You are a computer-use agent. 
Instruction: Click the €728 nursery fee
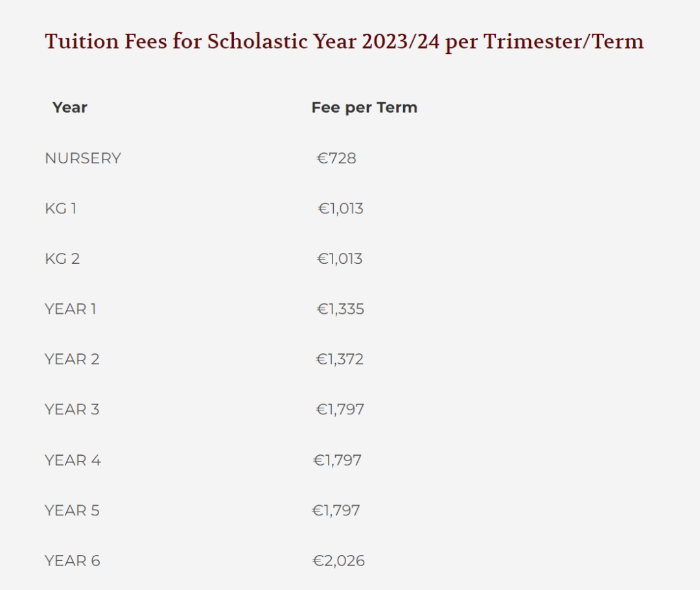pos(336,158)
